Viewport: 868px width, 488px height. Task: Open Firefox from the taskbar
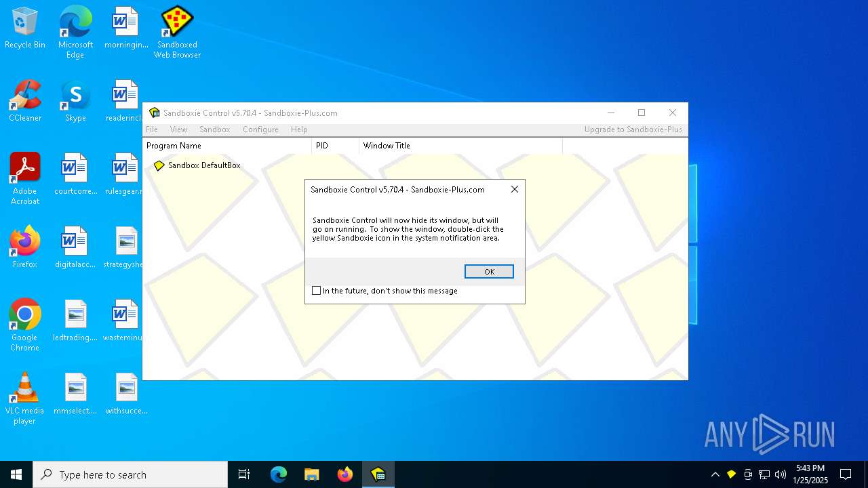pyautogui.click(x=345, y=474)
